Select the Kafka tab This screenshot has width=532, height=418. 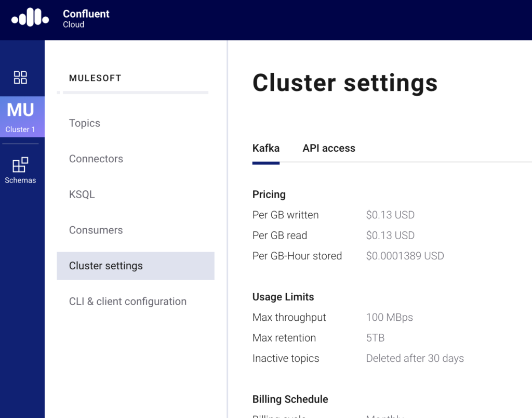pyautogui.click(x=266, y=148)
